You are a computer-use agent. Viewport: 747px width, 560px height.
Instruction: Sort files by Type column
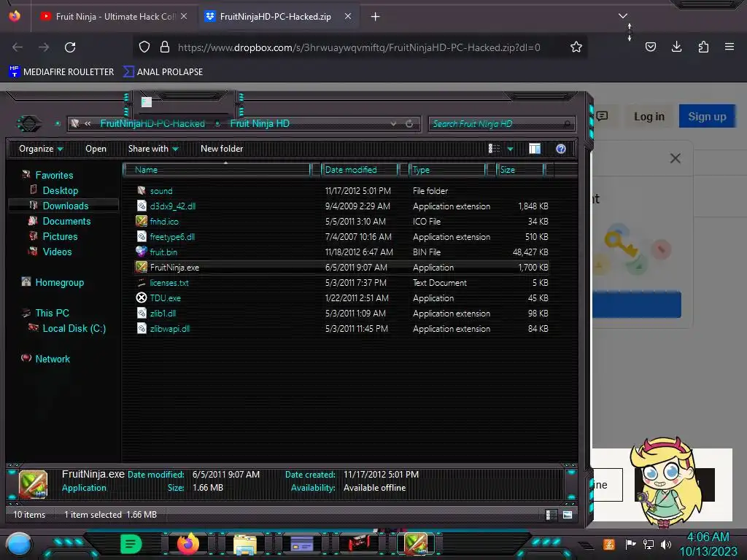[x=447, y=170]
